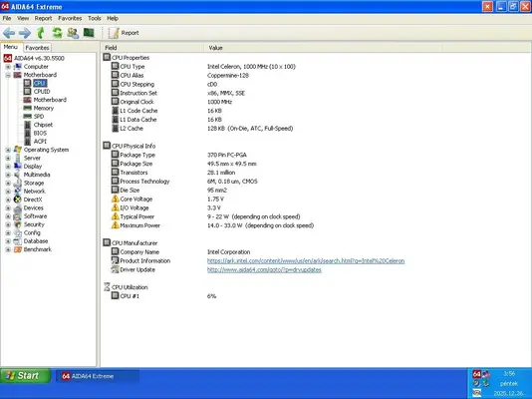Screen dimensions: 532x399
Task: Select the L2 Cache row
Action: pyautogui.click(x=316, y=129)
